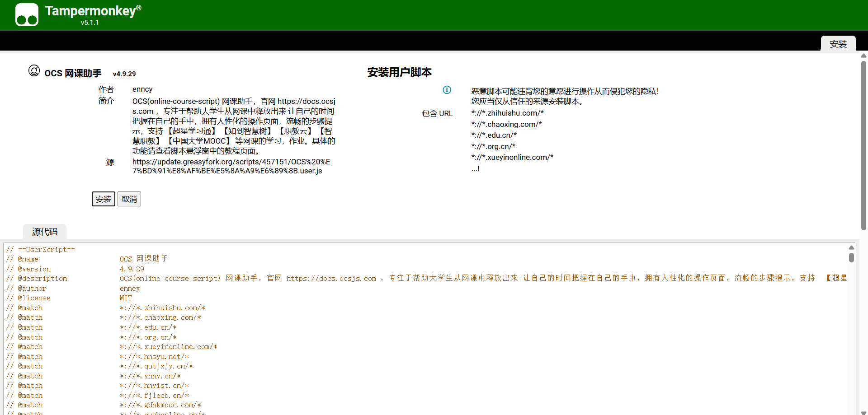Click the page scrollbar up arrow
The height and width of the screenshot is (415, 868).
863,56
